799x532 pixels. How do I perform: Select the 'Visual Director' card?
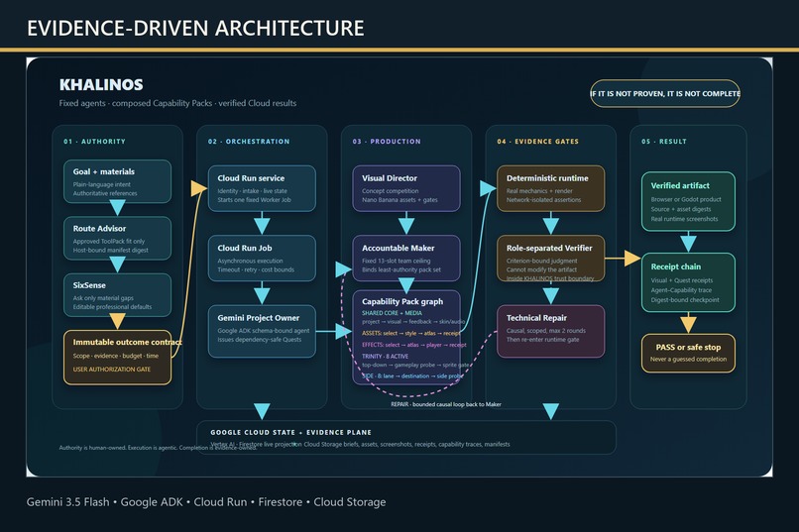click(x=406, y=188)
